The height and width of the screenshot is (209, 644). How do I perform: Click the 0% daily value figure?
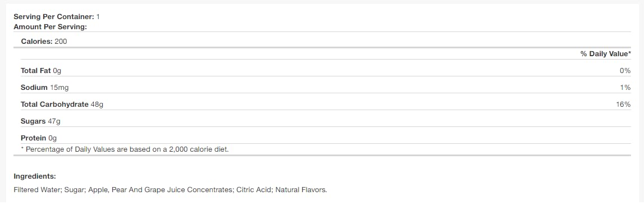(x=625, y=71)
